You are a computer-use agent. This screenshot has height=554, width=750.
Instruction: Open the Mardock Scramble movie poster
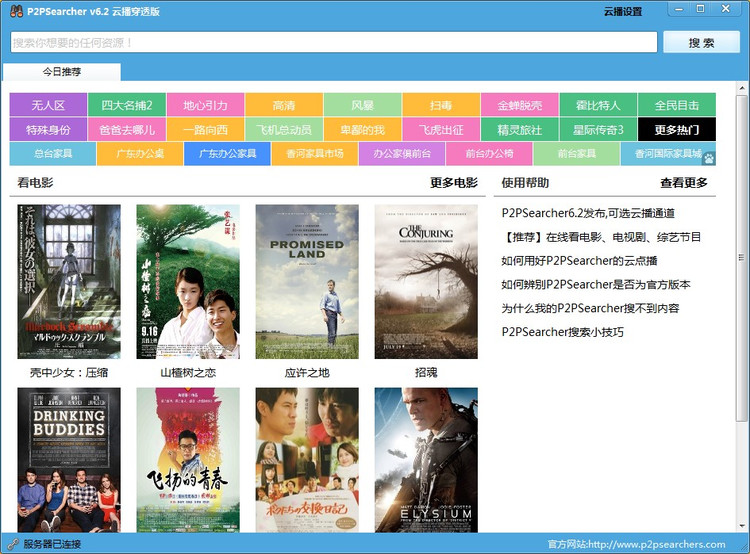pos(69,281)
